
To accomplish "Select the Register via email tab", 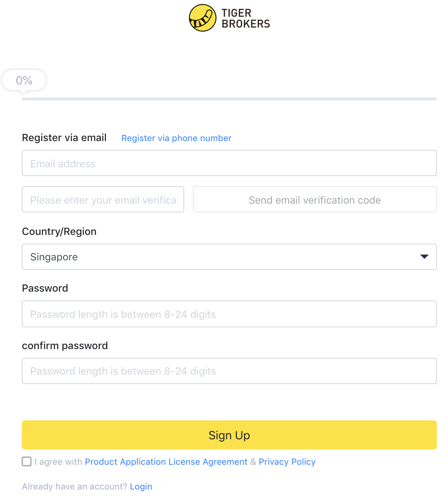I will [64, 138].
